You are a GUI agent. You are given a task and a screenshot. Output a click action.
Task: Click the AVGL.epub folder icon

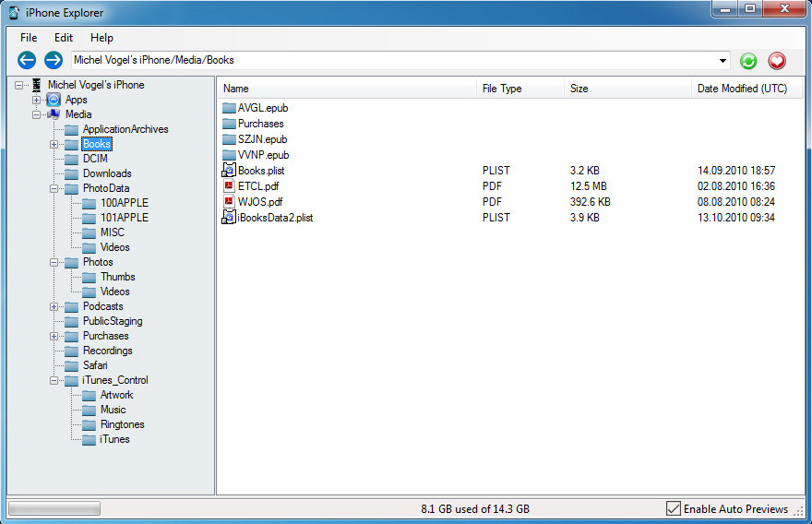[x=229, y=108]
